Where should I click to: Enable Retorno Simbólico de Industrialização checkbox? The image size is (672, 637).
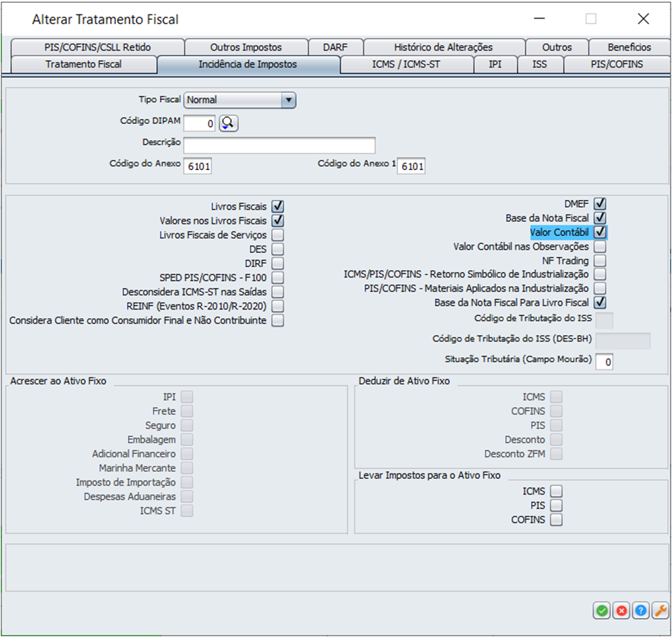point(600,274)
